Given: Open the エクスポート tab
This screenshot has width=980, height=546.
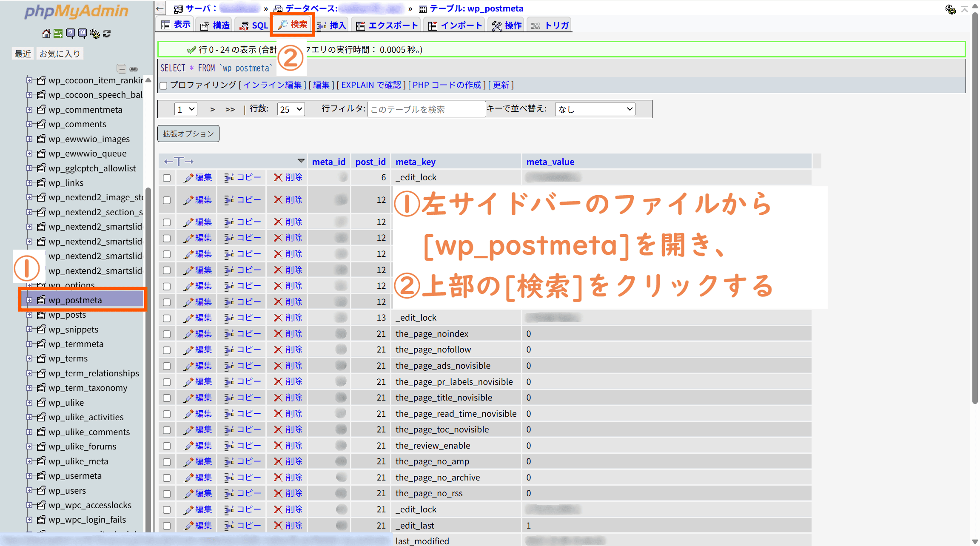Looking at the screenshot, I should coord(387,25).
